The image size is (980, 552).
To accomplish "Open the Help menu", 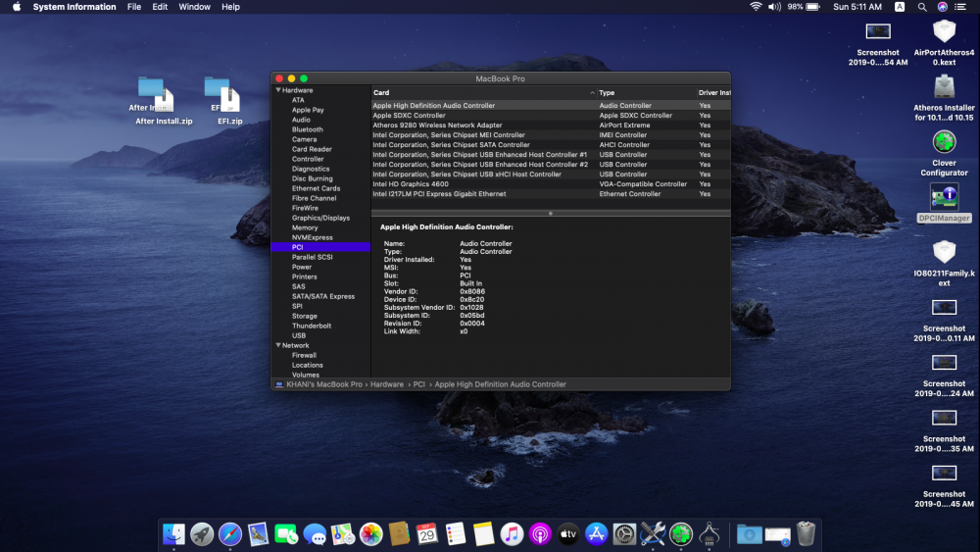I will [x=230, y=7].
